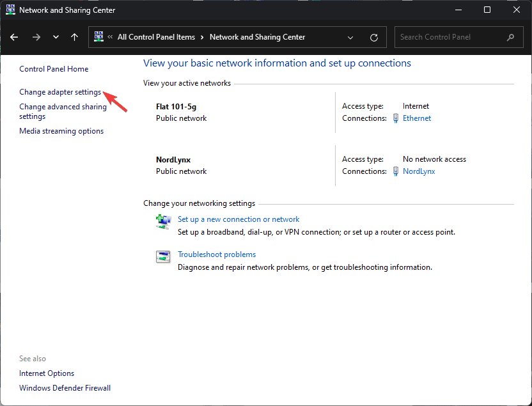Viewport: 532px width, 406px height.
Task: Click the NordLynx adapter icon
Action: pyautogui.click(x=396, y=171)
